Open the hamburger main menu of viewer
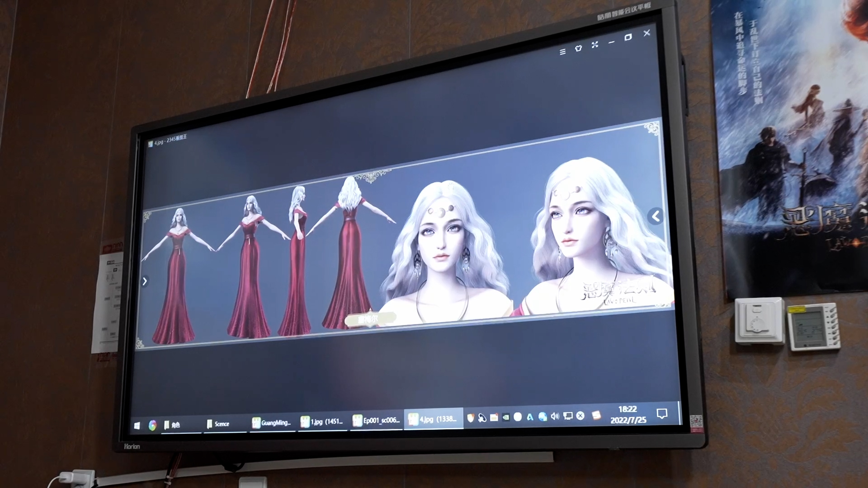868x488 pixels. 562,52
